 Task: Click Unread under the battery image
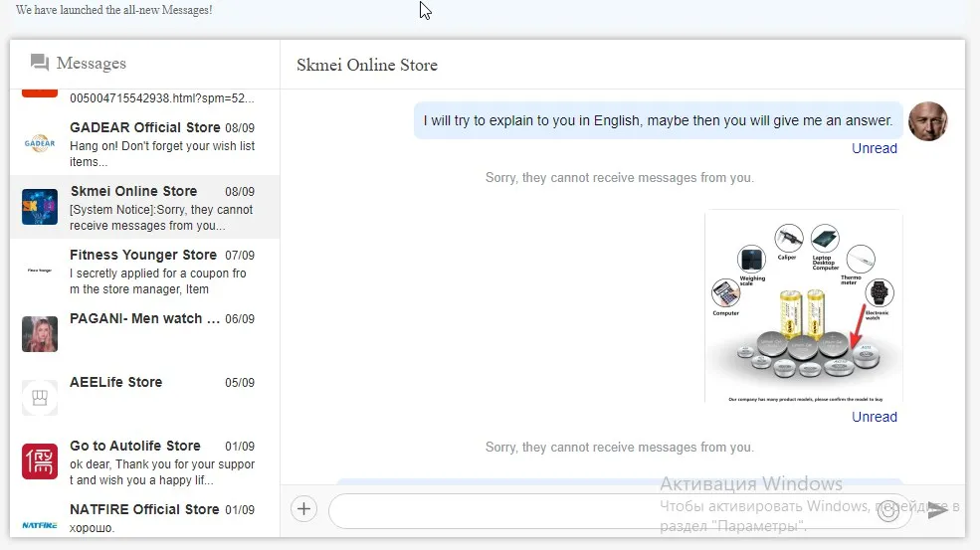pos(875,417)
